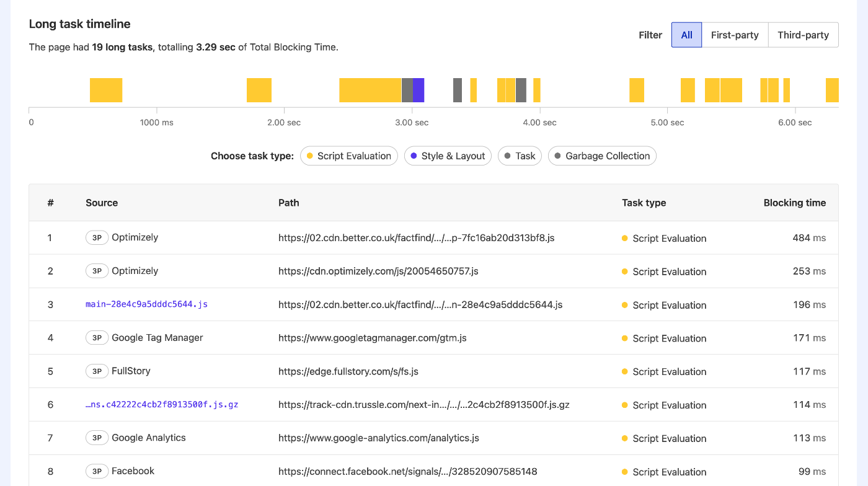Click the 3P badge next to Facebook
Viewport: 868px width, 486px height.
(97, 471)
